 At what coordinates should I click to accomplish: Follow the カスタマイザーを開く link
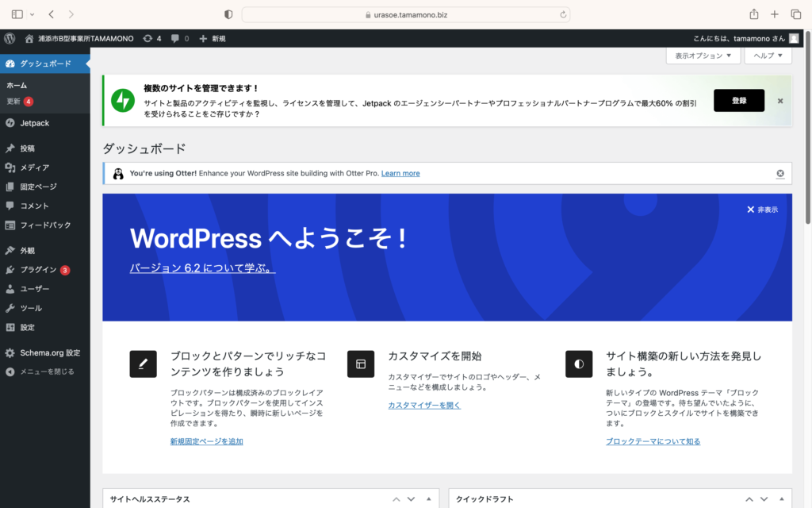click(423, 406)
